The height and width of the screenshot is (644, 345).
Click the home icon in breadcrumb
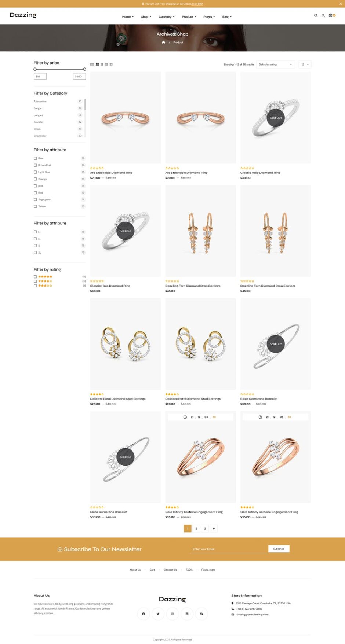pos(163,42)
